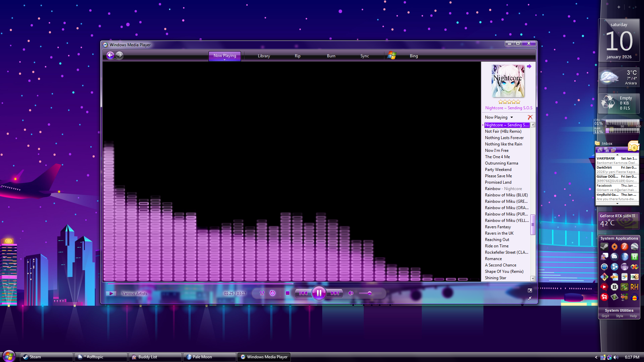Image resolution: width=644 pixels, height=362 pixels.
Task: Launch the green H app in System Applications
Action: coord(634,257)
